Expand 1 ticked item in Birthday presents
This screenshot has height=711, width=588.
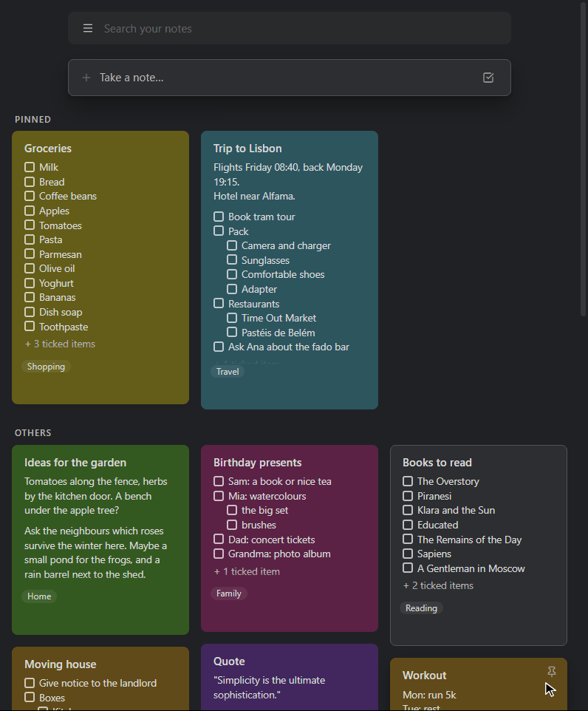click(247, 572)
